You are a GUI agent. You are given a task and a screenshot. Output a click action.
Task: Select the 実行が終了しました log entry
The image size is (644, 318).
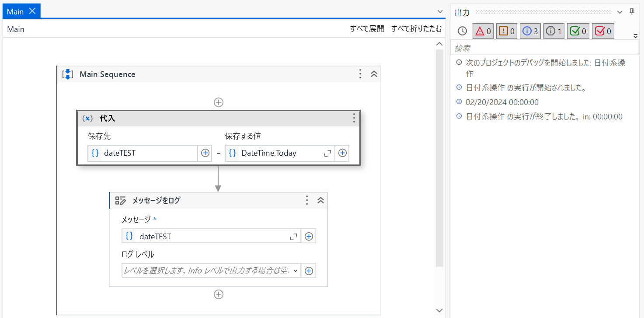[x=544, y=116]
